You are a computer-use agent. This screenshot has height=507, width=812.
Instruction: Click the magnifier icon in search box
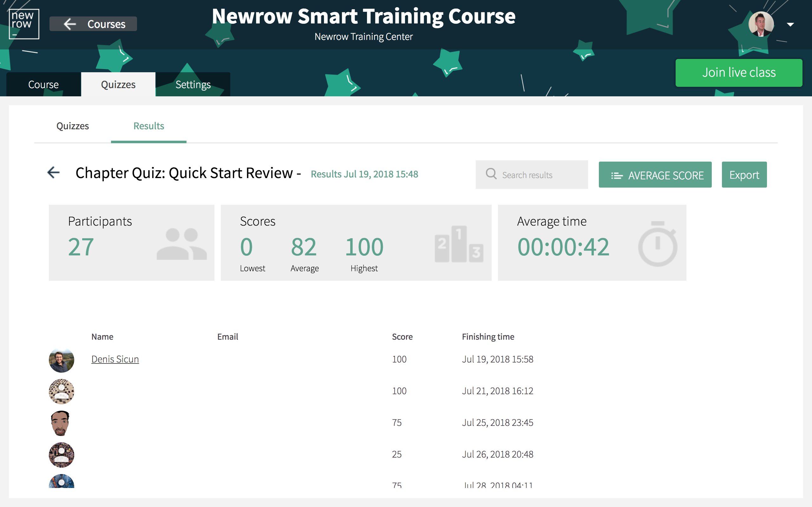(491, 174)
